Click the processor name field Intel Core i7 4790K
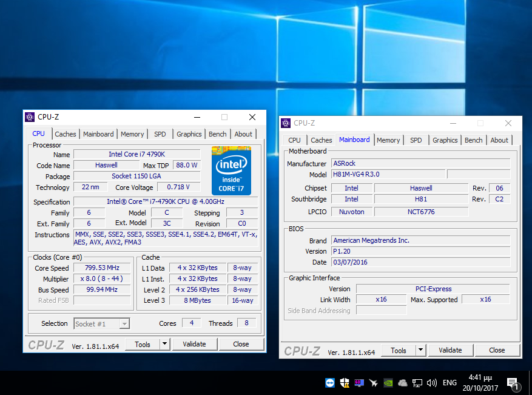532x395 pixels. coord(136,154)
